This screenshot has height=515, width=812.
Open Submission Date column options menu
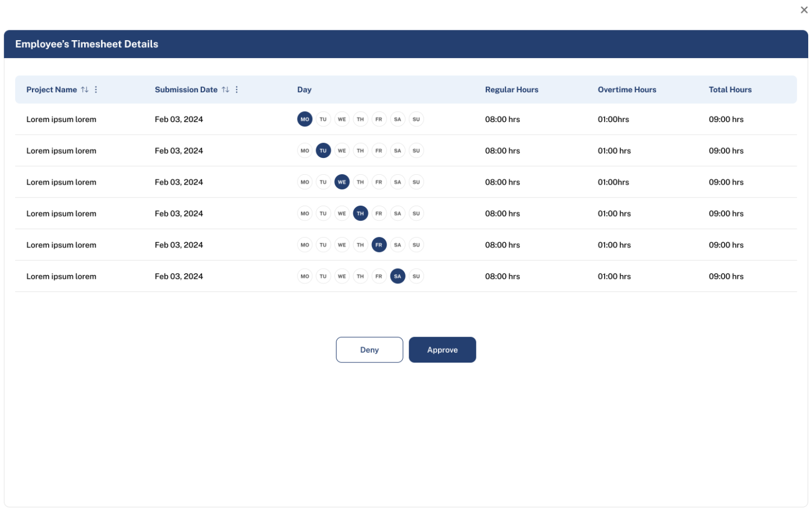[x=237, y=90]
